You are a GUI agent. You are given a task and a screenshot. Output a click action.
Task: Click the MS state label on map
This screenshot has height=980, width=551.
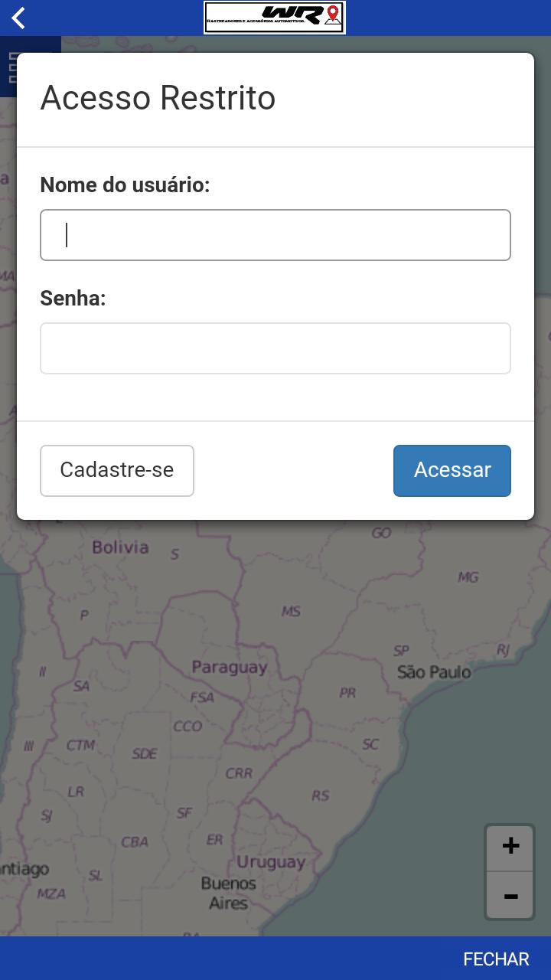[x=291, y=611]
